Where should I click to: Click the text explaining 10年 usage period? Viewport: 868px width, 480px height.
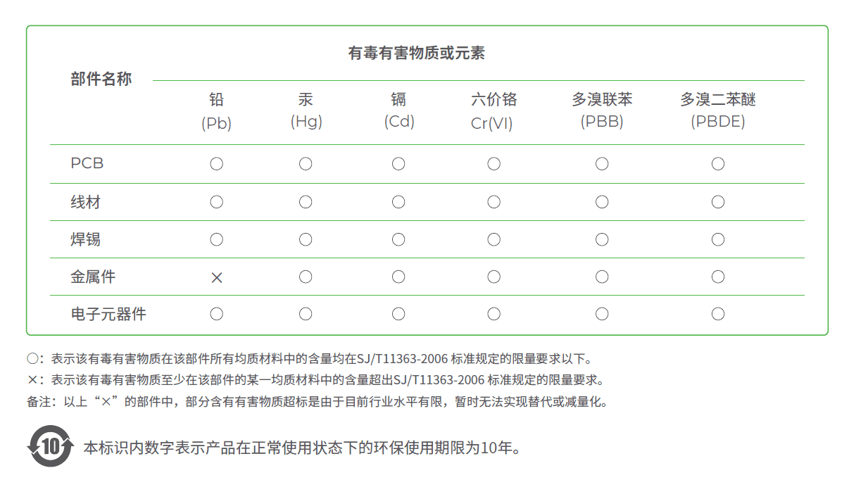pos(303,448)
